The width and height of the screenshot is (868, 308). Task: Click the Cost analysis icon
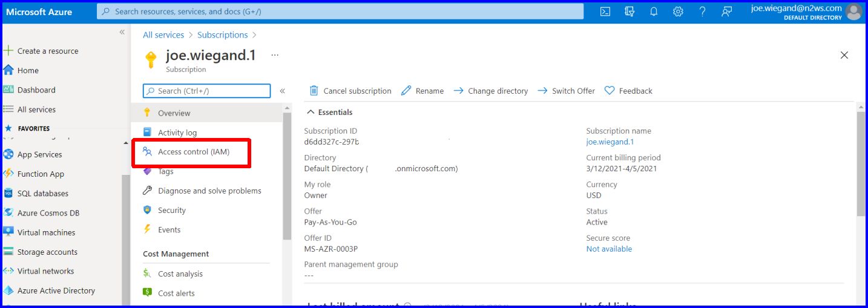tap(147, 274)
